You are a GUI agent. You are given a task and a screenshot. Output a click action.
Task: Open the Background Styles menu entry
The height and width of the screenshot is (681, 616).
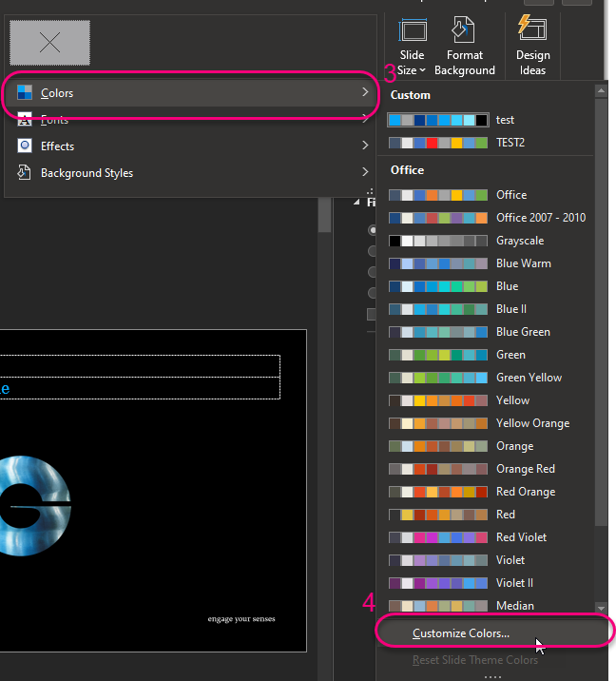[190, 173]
